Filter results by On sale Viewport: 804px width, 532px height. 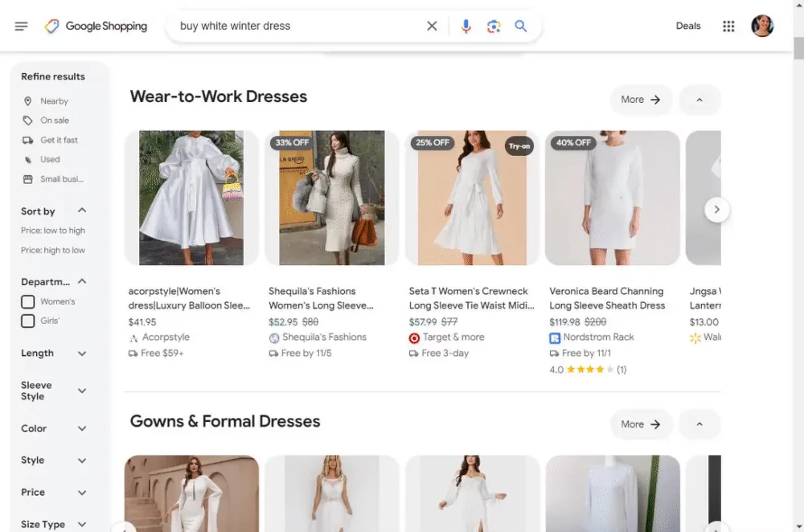[x=55, y=121]
